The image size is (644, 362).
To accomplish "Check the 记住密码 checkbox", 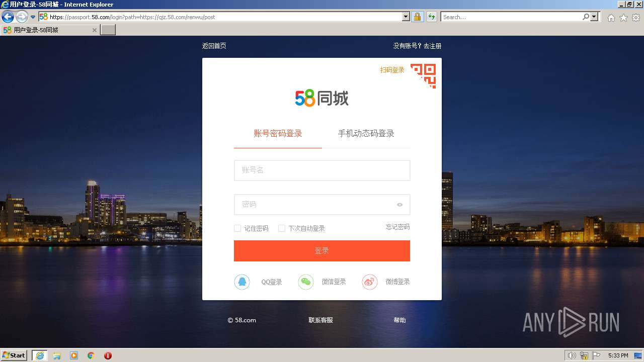I will click(237, 228).
